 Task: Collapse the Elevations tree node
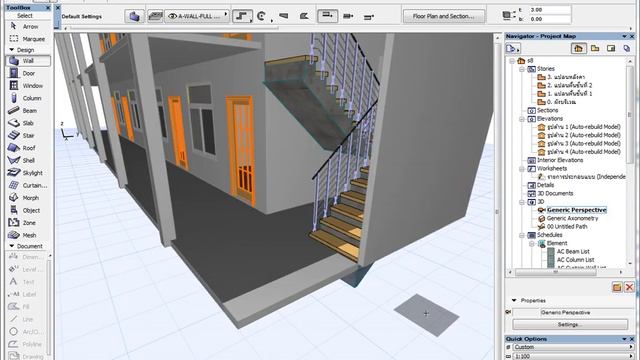coord(522,119)
